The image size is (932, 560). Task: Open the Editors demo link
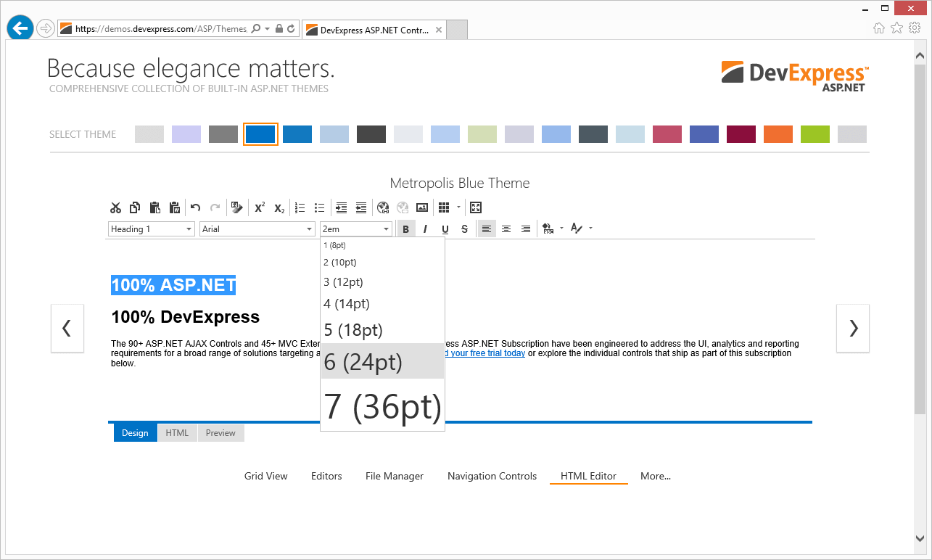[x=326, y=476]
